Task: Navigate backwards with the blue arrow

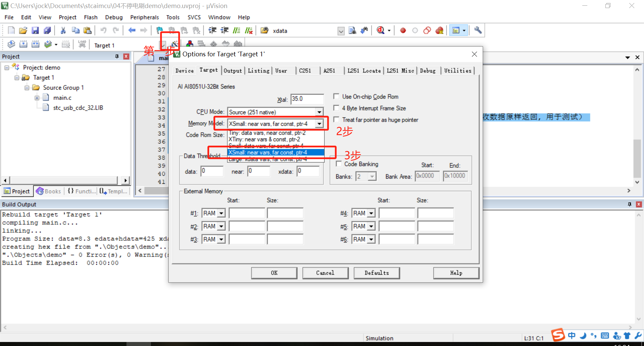Action: [132, 31]
